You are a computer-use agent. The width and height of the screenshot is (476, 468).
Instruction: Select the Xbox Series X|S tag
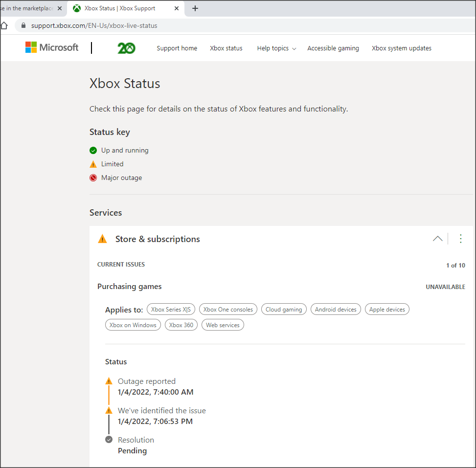pos(171,309)
